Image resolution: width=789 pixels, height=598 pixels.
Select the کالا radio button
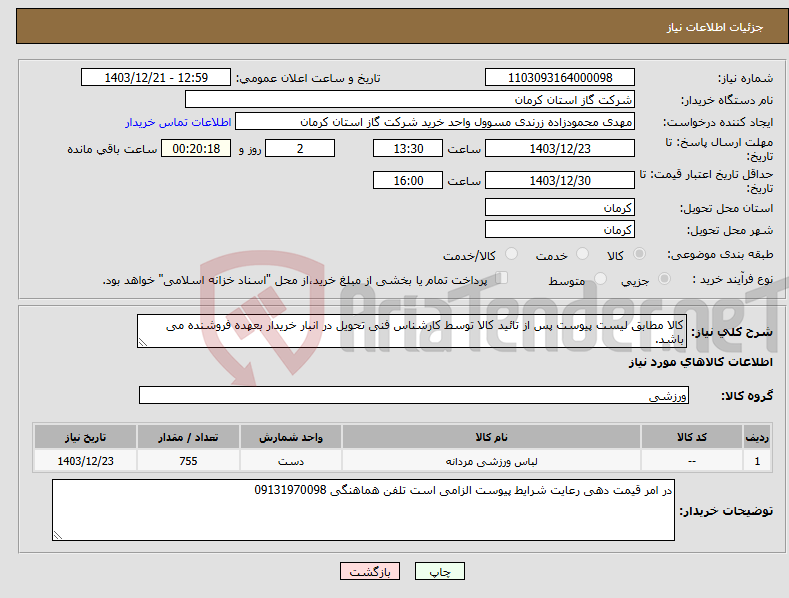click(x=640, y=254)
